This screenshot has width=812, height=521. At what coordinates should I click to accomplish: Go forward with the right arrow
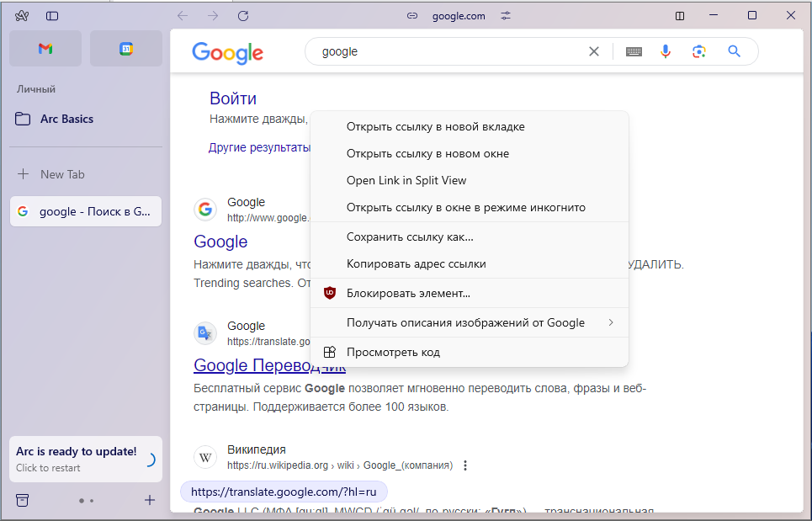[213, 16]
